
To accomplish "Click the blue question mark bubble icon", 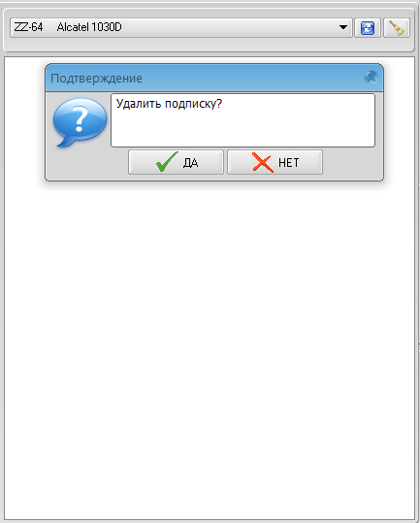I will click(x=80, y=122).
